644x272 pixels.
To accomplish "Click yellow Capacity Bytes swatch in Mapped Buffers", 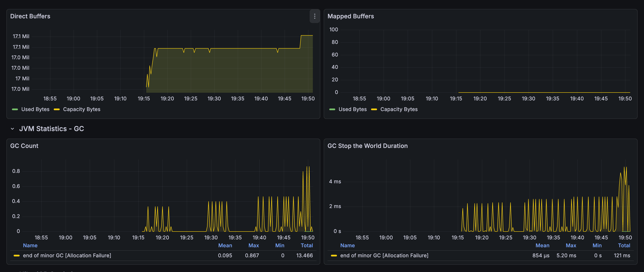I will (x=374, y=109).
